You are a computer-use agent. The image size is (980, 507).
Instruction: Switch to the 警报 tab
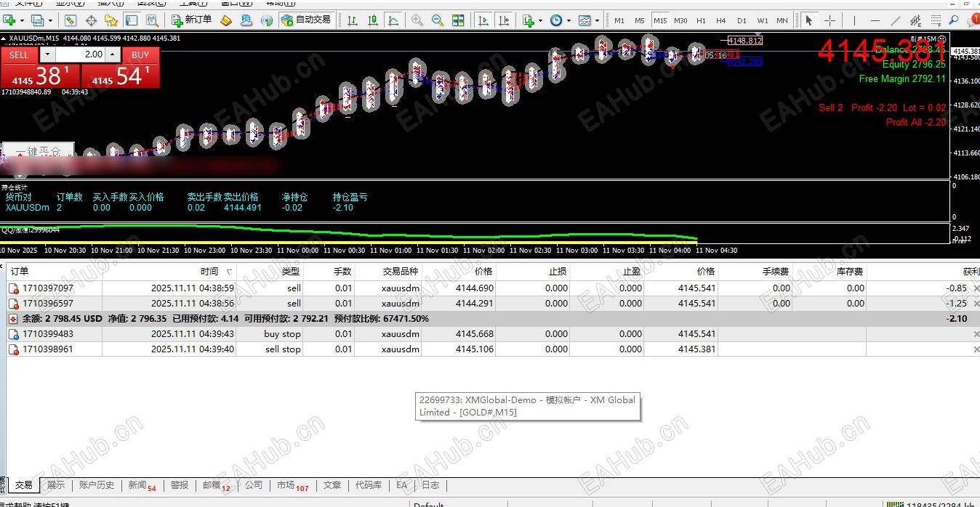180,485
